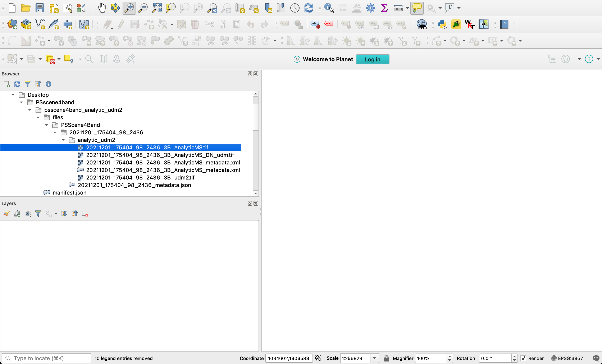
Task: Enable item properties info in Browser
Action: (x=48, y=84)
